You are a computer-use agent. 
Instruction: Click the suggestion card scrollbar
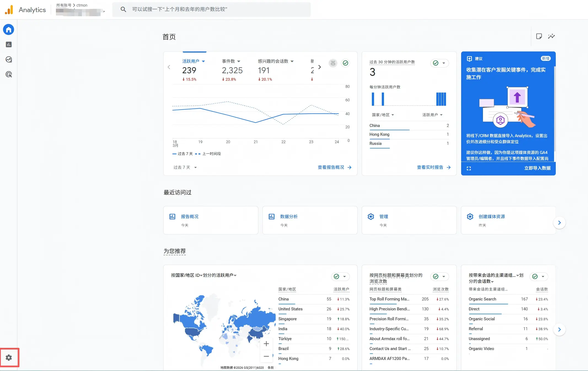point(555,109)
